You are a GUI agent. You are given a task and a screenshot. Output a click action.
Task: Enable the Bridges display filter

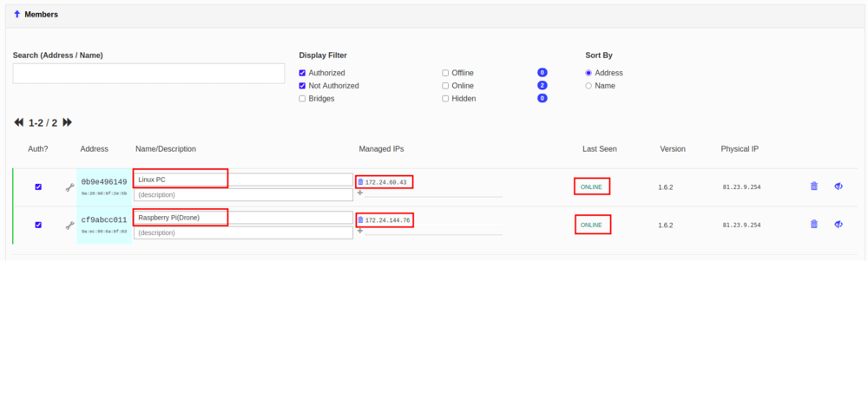(x=302, y=99)
